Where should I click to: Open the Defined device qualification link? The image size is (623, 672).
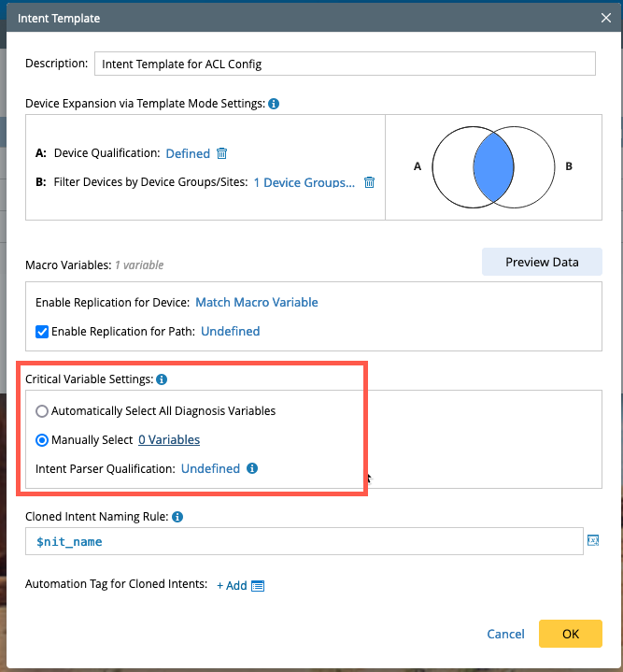click(188, 153)
